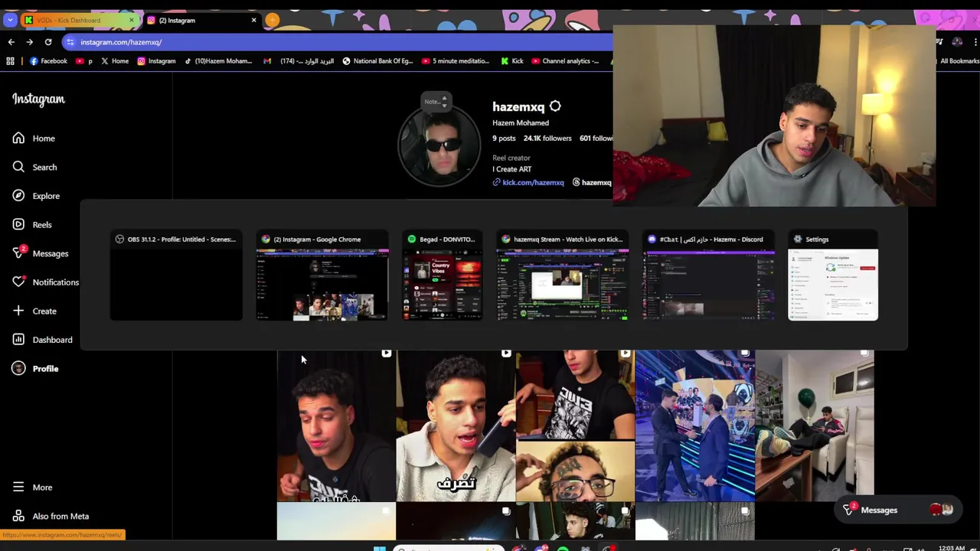Screen dimensions: 980x551
Task: Click Chrome back arrow button
Action: point(11,42)
